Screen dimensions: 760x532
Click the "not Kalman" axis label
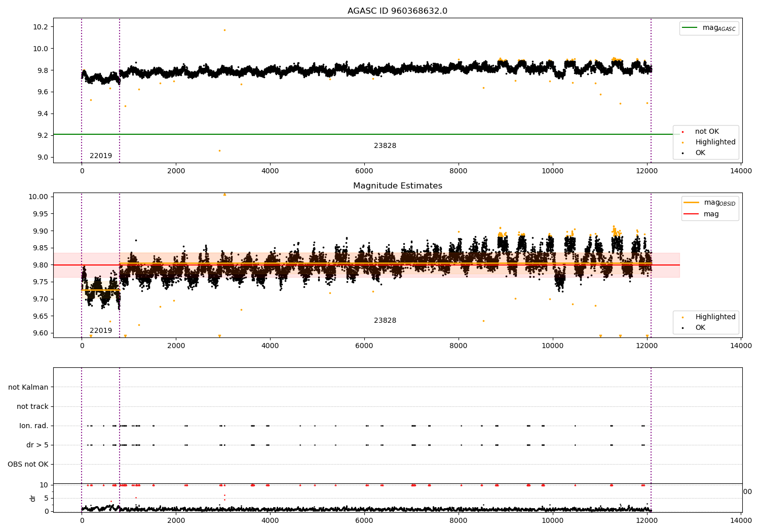[28, 387]
